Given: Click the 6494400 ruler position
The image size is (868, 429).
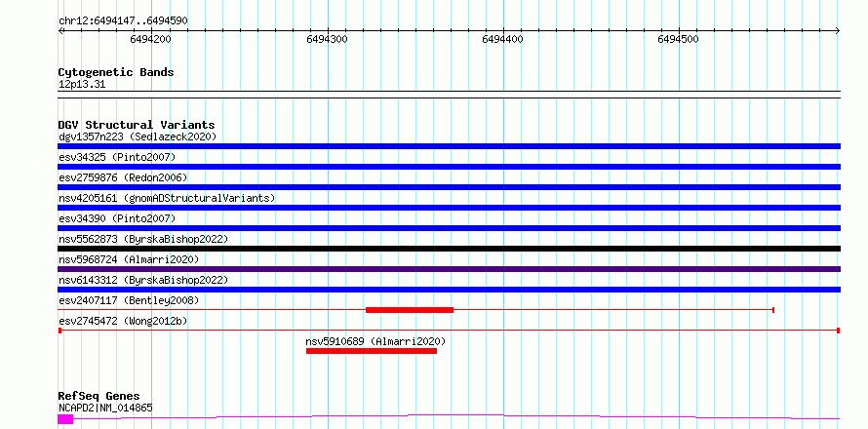Looking at the screenshot, I should click(502, 39).
